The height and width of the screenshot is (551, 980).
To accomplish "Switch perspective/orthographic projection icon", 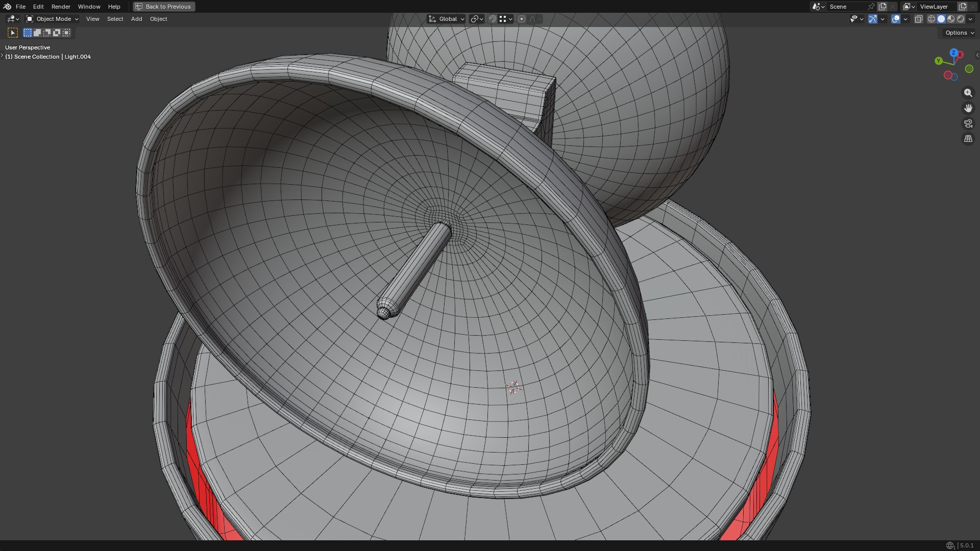I will [968, 139].
